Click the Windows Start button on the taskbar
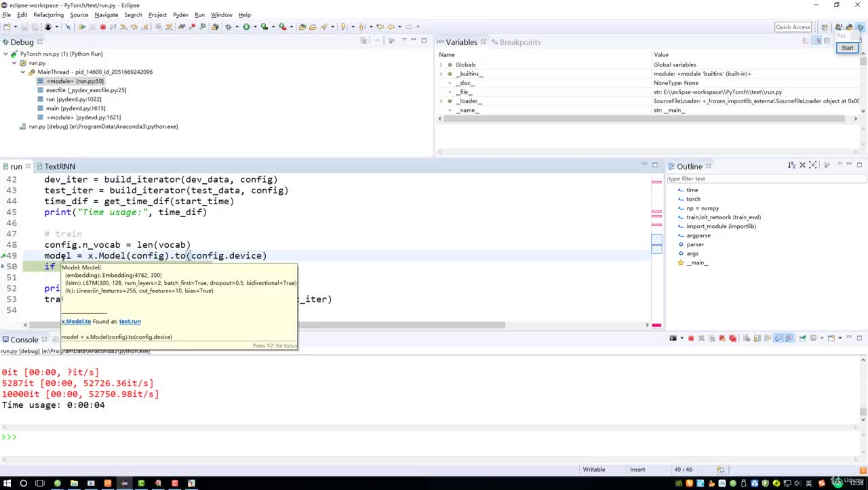Viewport: 868px width, 490px height. [x=7, y=483]
